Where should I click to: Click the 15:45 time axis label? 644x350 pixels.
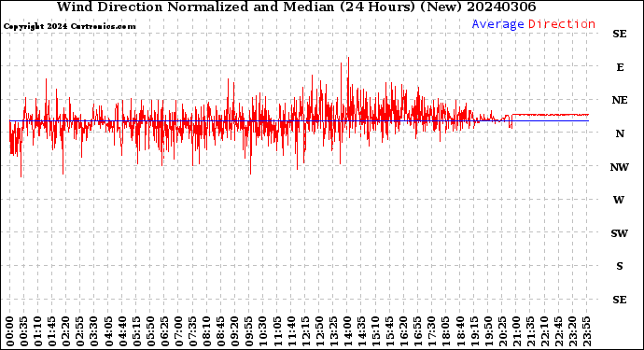[x=389, y=331]
